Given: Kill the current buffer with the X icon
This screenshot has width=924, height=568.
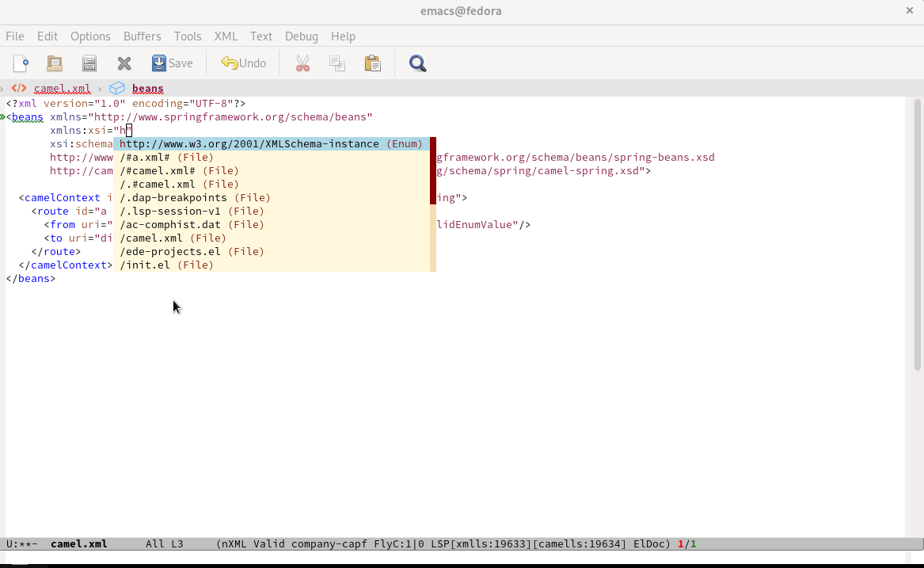Looking at the screenshot, I should click(x=124, y=63).
